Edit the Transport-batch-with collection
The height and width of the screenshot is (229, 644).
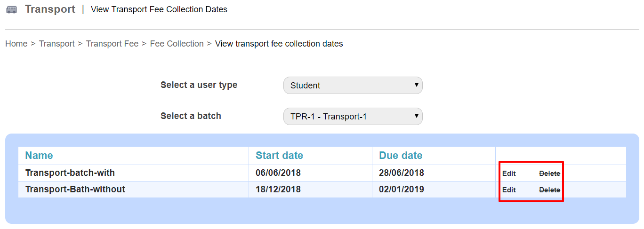[x=509, y=174]
